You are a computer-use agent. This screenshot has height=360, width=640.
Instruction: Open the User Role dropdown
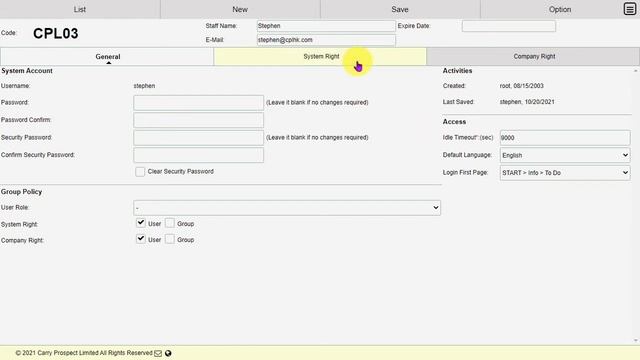pyautogui.click(x=287, y=208)
